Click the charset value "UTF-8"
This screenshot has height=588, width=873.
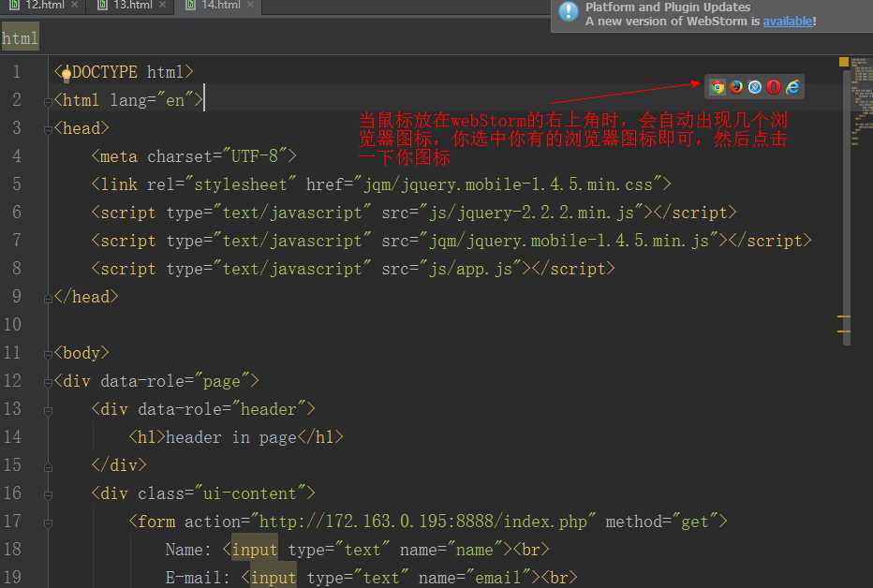tap(254, 156)
